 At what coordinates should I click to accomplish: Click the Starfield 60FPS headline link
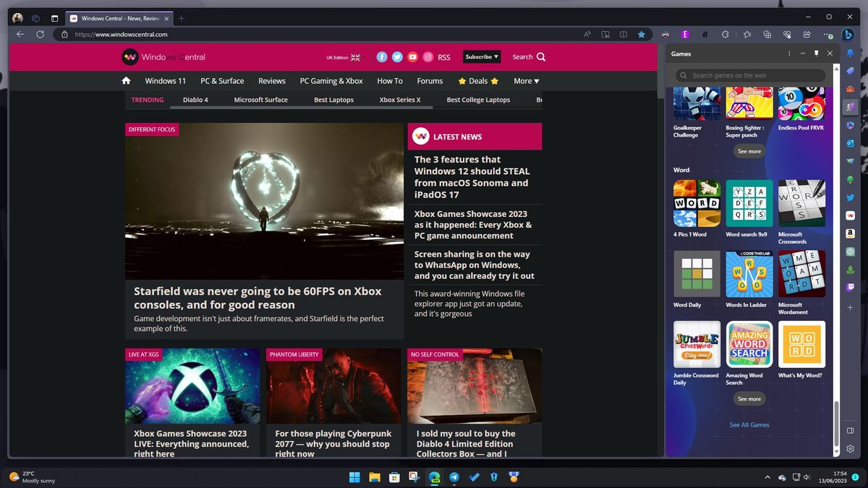pos(258,299)
